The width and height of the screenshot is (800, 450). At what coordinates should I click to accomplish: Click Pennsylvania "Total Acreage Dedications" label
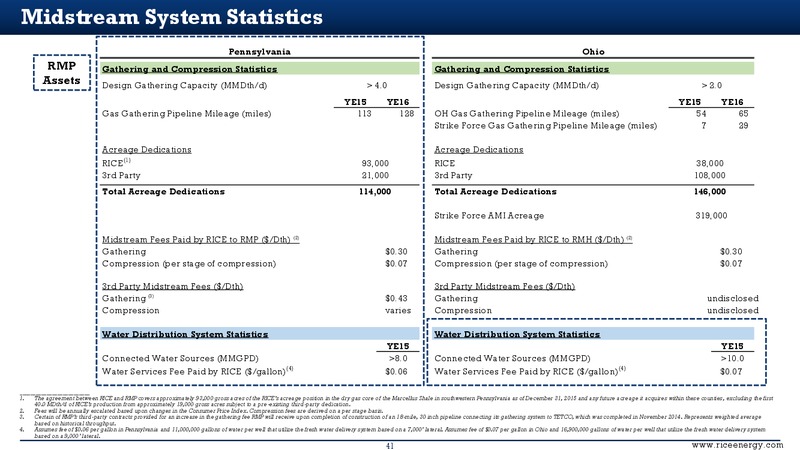coord(163,191)
